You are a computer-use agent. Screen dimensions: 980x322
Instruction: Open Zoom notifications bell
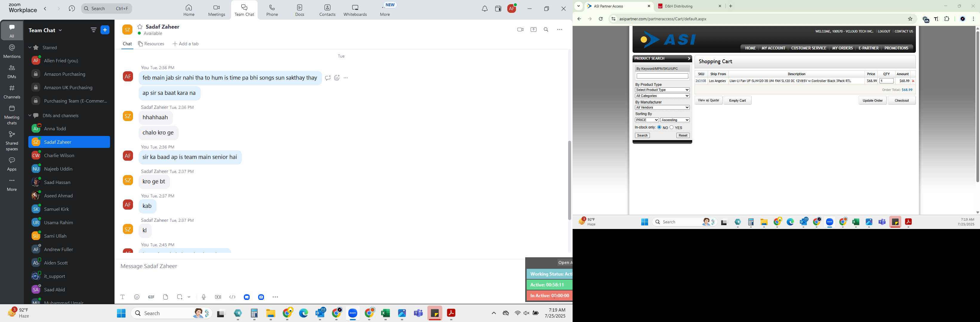pos(485,9)
